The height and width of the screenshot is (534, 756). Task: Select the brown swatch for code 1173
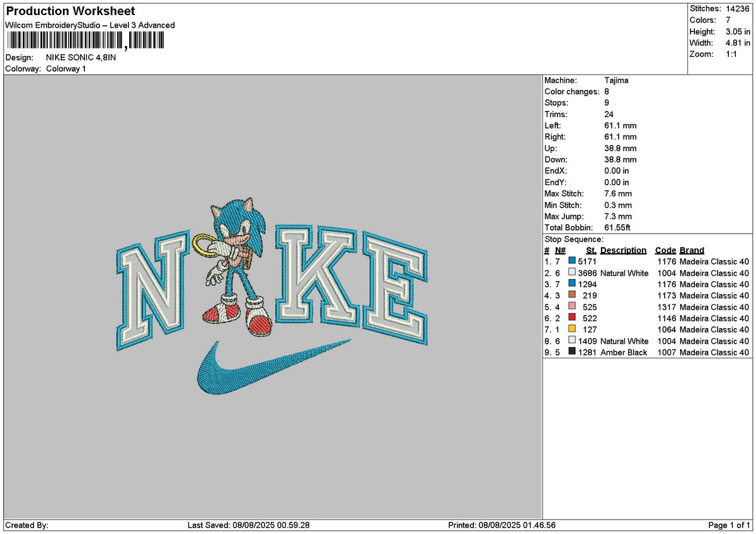[x=571, y=295]
